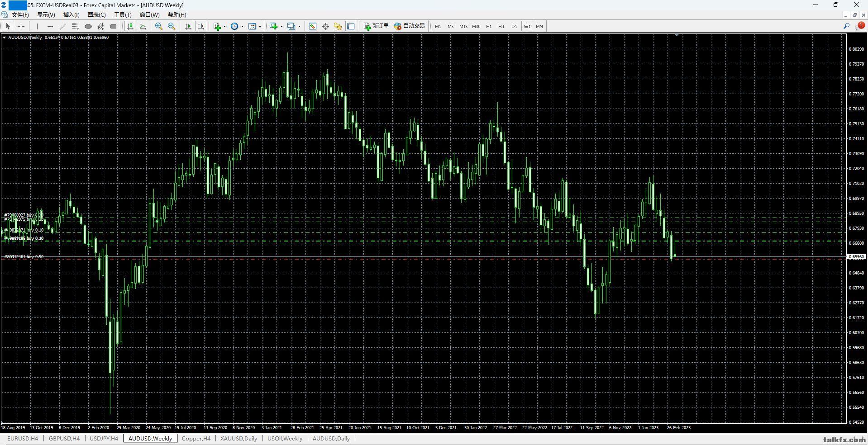The height and width of the screenshot is (445, 868).
Task: Open the 帮助(H) menu
Action: 177,15
